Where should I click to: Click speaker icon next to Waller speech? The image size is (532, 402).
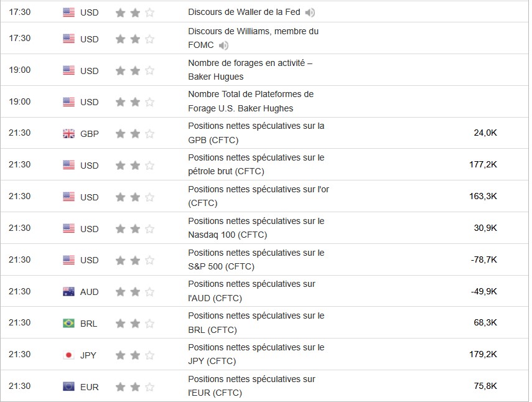tap(310, 12)
